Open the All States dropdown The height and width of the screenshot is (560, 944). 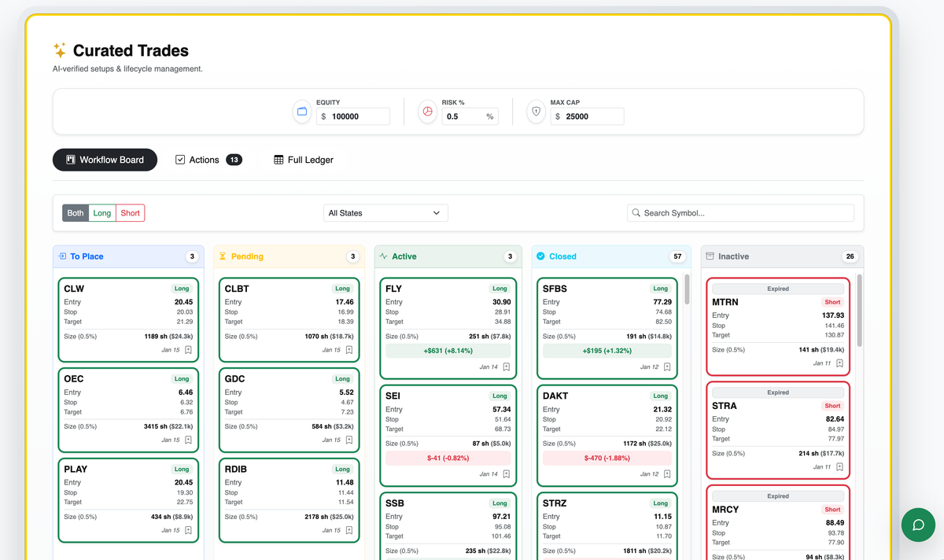pyautogui.click(x=385, y=212)
